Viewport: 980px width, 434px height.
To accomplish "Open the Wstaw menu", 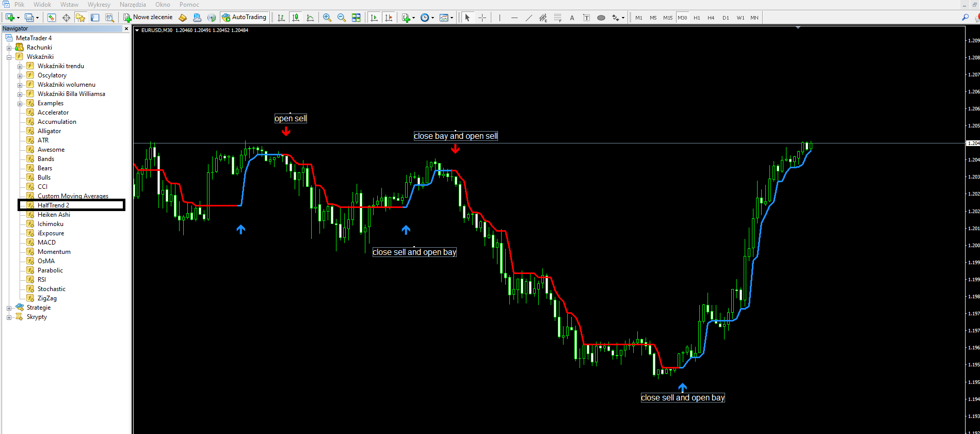I will 69,5.
